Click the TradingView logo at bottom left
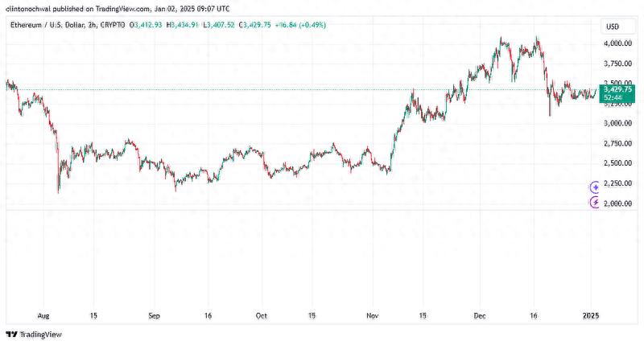The image size is (644, 345). 33,335
